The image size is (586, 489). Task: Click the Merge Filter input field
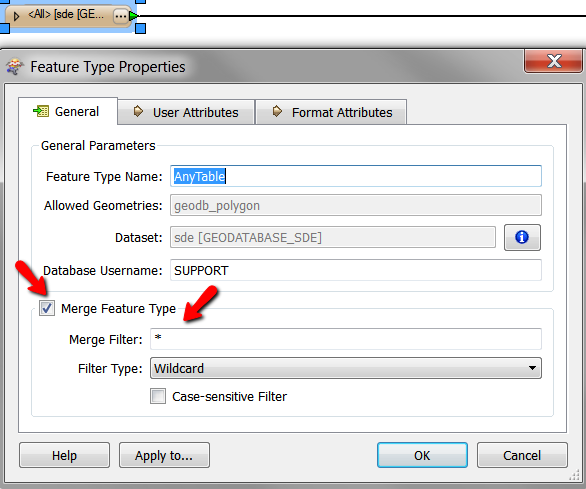point(346,339)
